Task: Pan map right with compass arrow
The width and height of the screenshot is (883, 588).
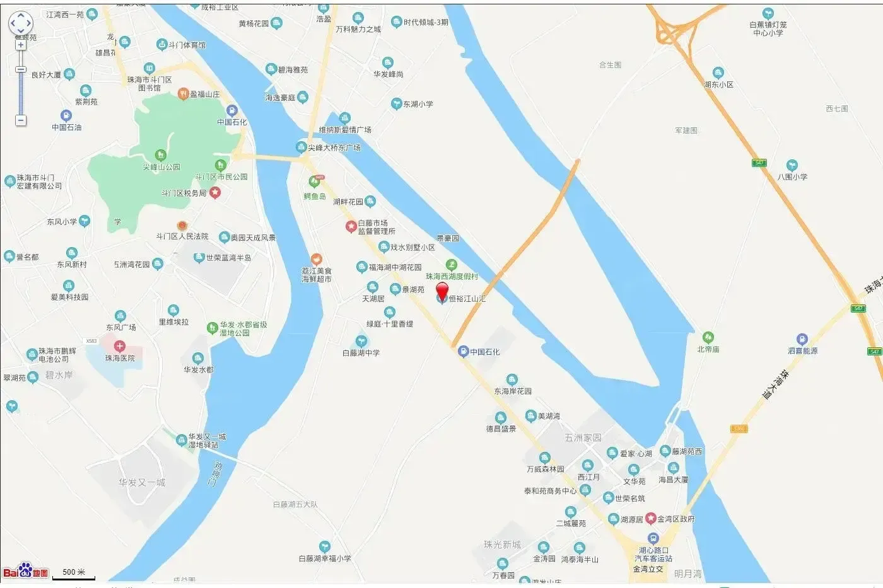Action: [x=28, y=23]
